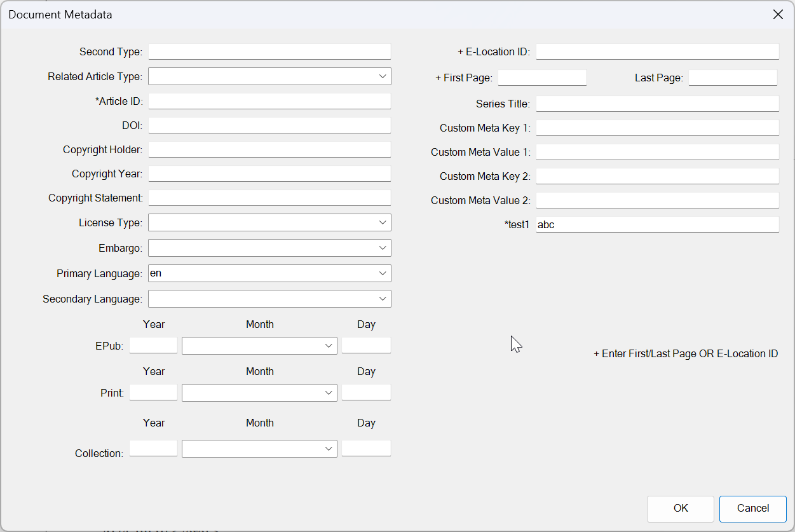Click the E-Location ID field
Screen dimensions: 795x532
[657, 51]
